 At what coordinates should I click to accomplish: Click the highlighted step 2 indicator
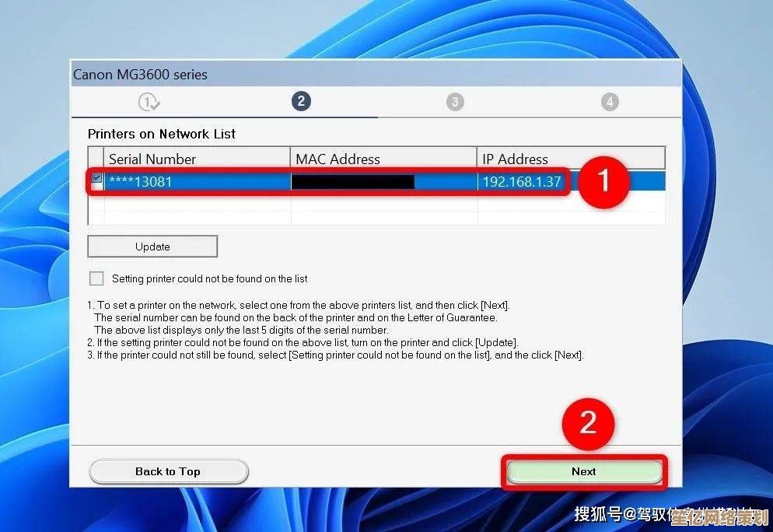pyautogui.click(x=301, y=101)
